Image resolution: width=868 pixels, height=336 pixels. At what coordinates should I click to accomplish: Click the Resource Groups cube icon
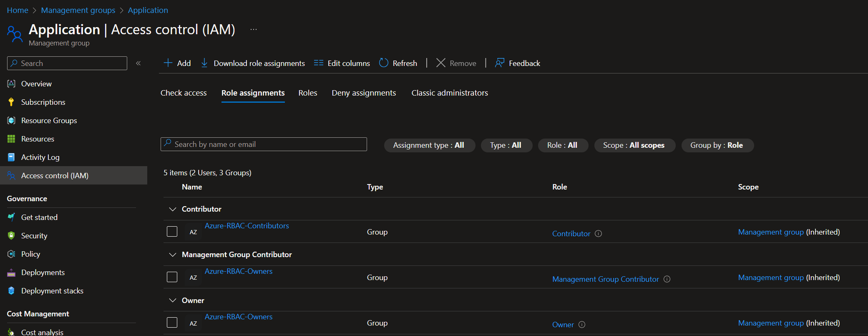point(11,121)
